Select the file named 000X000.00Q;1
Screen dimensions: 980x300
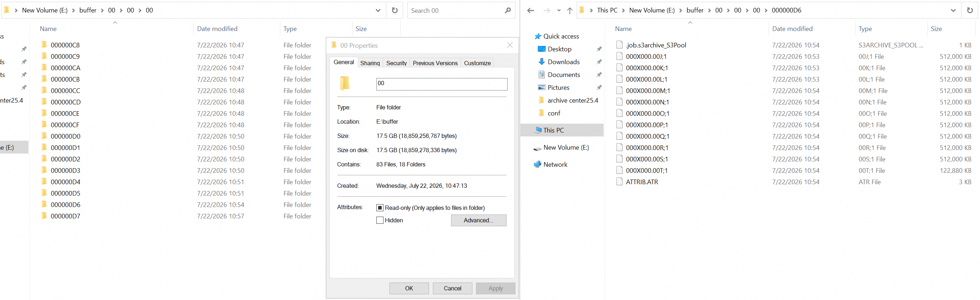[x=647, y=136]
